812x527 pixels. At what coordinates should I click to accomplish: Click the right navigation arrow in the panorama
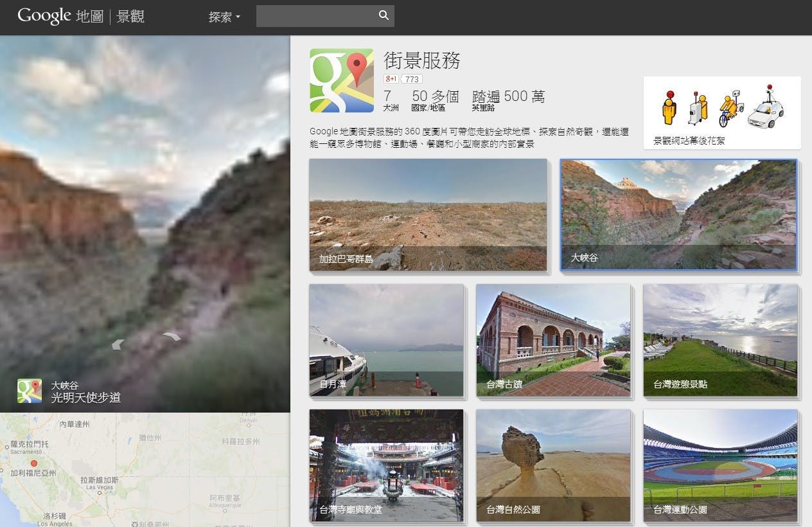[170, 337]
